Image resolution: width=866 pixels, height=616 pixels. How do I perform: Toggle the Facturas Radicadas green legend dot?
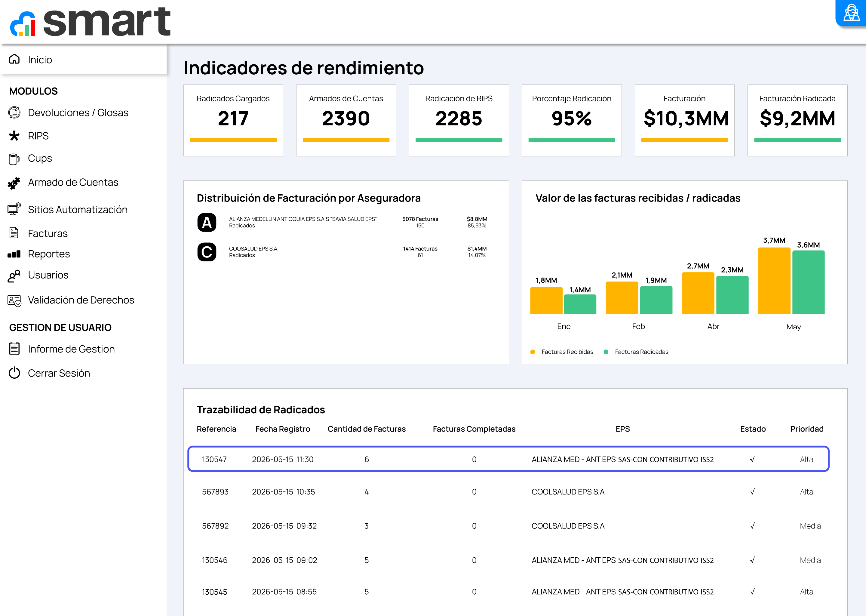tap(606, 352)
